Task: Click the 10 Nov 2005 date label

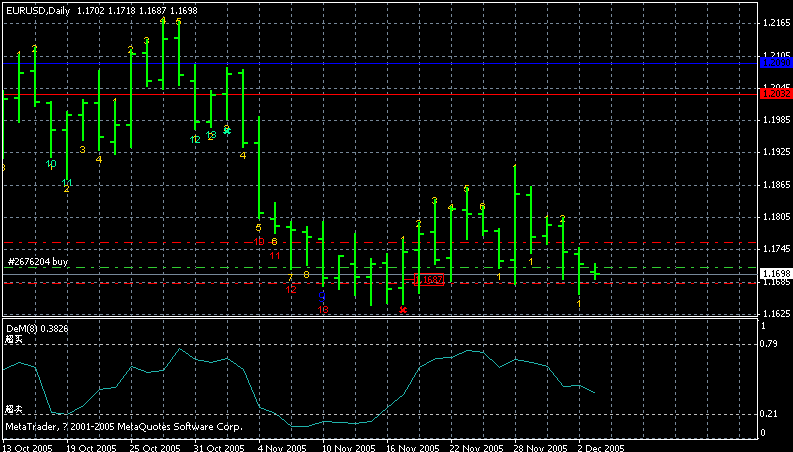Action: click(x=347, y=448)
